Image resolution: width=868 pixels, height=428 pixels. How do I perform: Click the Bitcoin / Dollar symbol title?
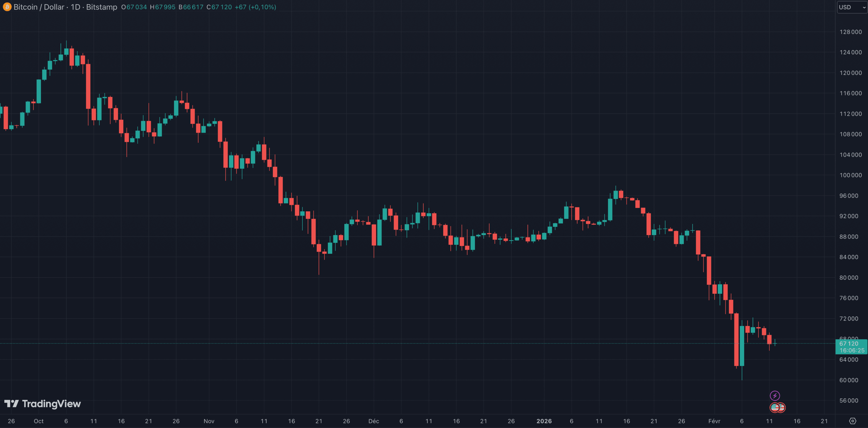pyautogui.click(x=38, y=7)
